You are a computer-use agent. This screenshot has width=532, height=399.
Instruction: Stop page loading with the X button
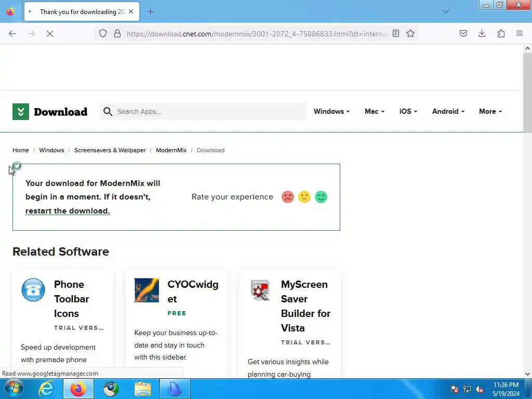click(50, 34)
